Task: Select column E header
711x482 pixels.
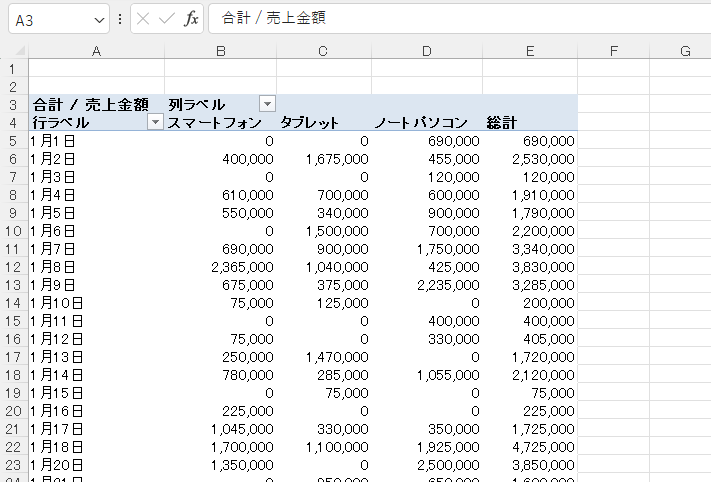Action: point(530,51)
